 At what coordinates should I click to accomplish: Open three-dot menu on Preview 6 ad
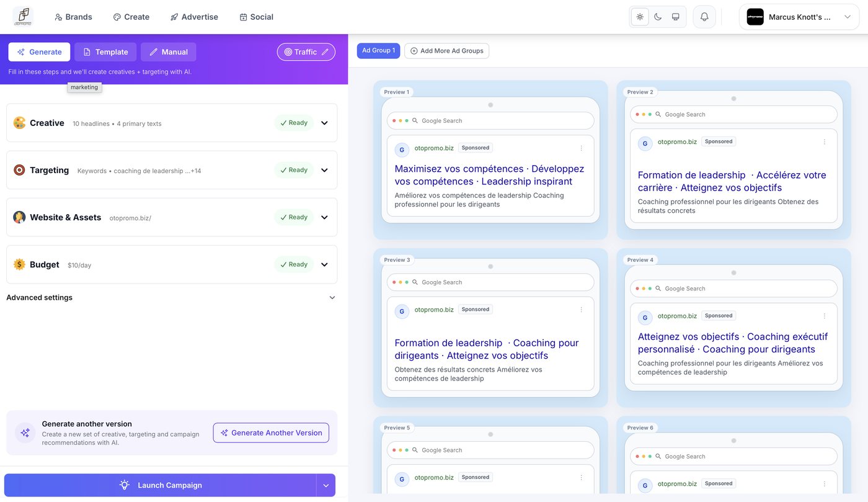824,484
